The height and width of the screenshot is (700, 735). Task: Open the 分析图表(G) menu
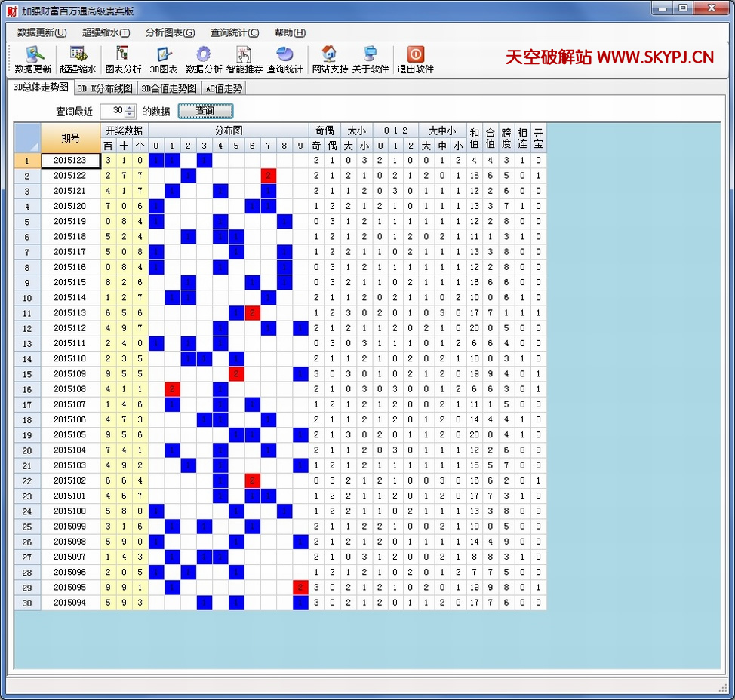(170, 32)
